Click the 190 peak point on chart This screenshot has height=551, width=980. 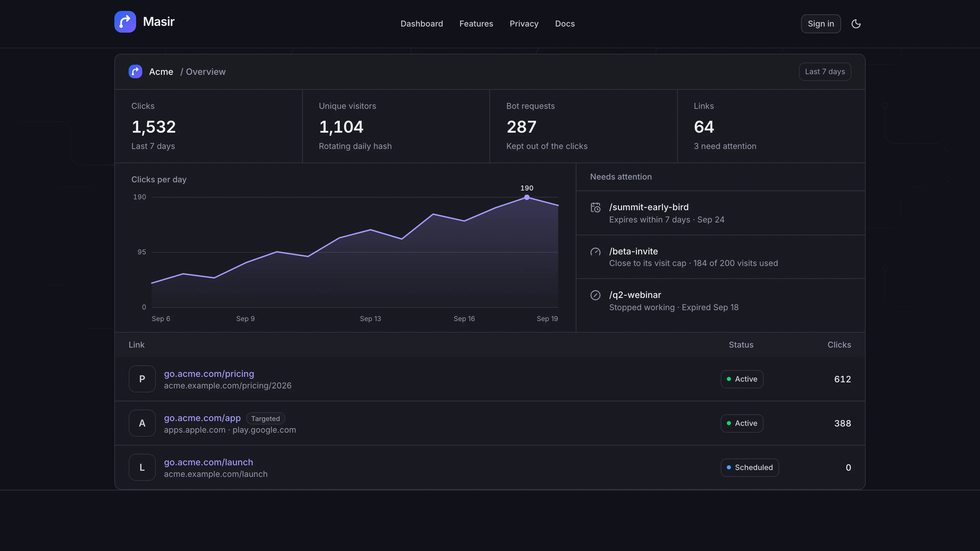(x=526, y=197)
